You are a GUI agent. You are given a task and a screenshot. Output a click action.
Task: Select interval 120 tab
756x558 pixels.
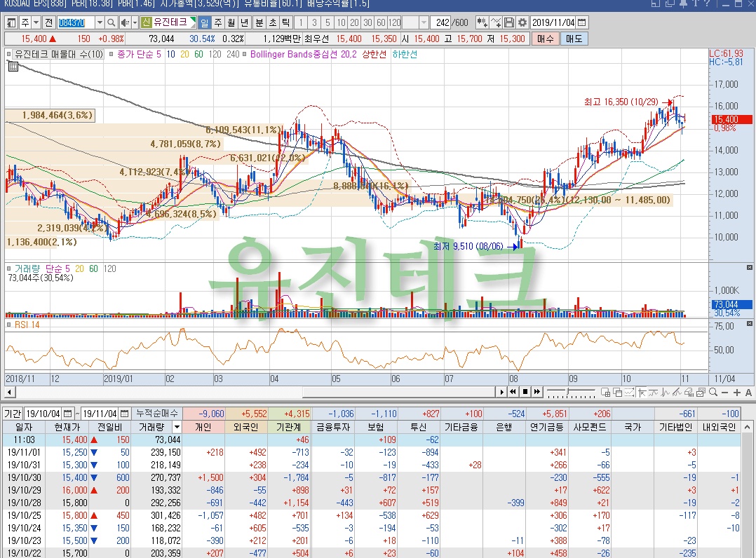[394, 22]
